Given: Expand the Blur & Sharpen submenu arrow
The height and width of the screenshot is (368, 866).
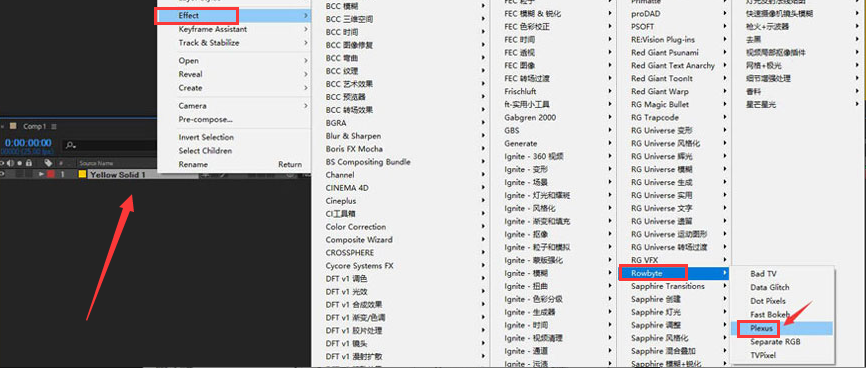Looking at the screenshot, I should coord(483,136).
